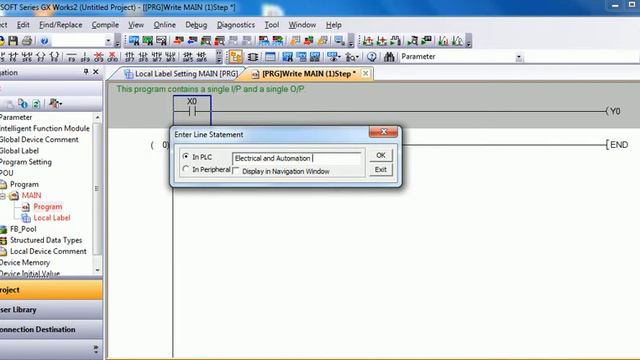This screenshot has width=640, height=360.
Task: Click the Print icon in the toolbar
Action: click(27, 41)
